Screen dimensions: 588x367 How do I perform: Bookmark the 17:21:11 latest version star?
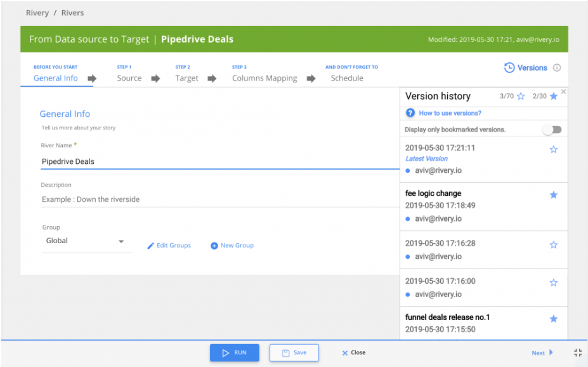(x=554, y=150)
